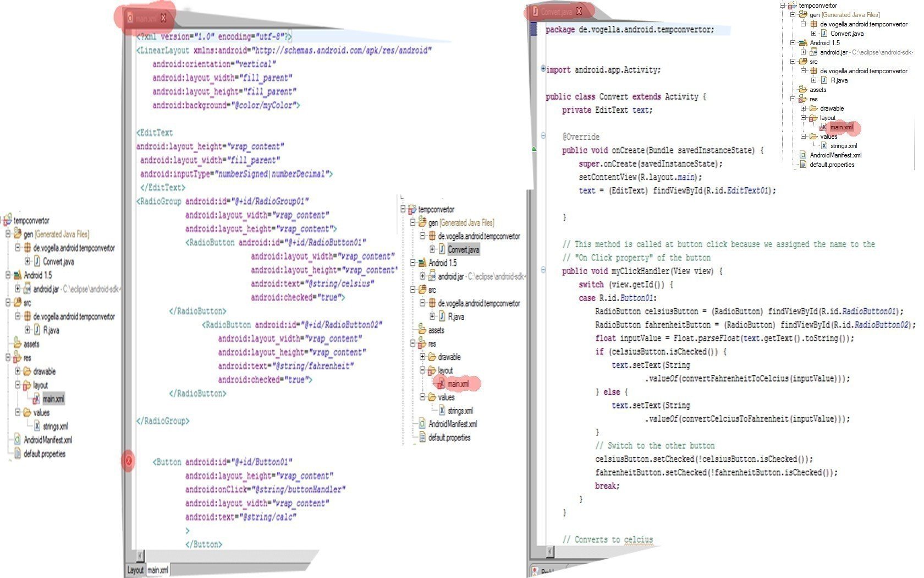Select main.xml label in small tree beside Java editor
Viewport: 924px width, 578px height.
pyautogui.click(x=842, y=127)
